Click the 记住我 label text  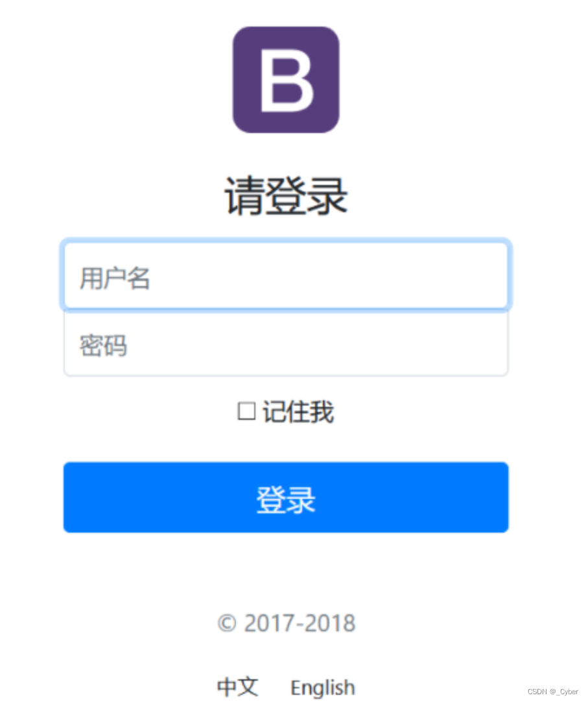(298, 411)
